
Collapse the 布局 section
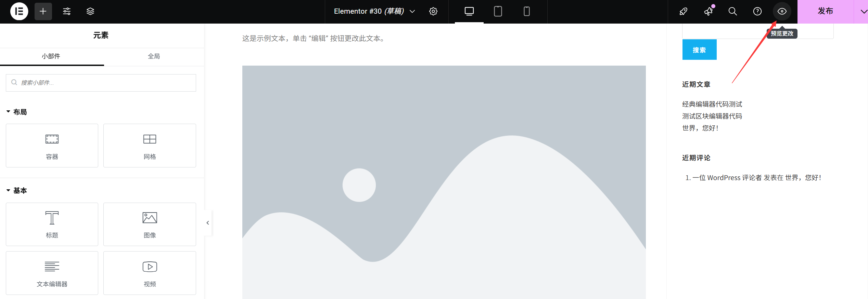click(17, 112)
